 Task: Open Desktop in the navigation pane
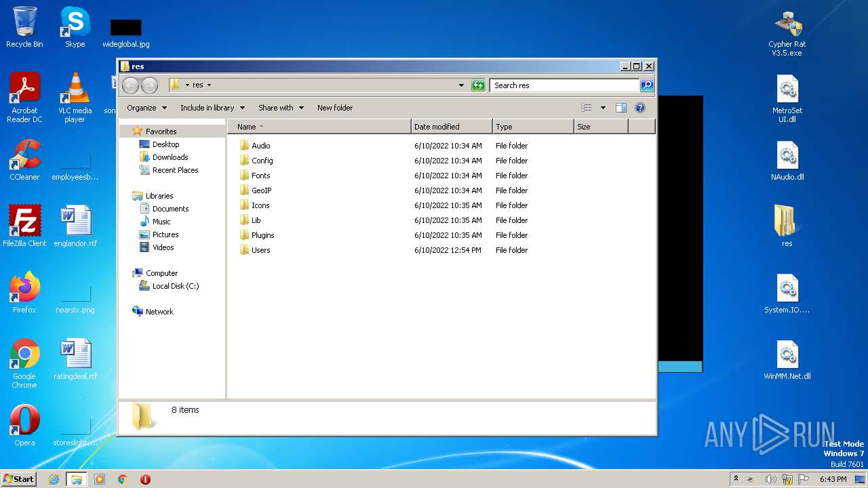pyautogui.click(x=165, y=144)
